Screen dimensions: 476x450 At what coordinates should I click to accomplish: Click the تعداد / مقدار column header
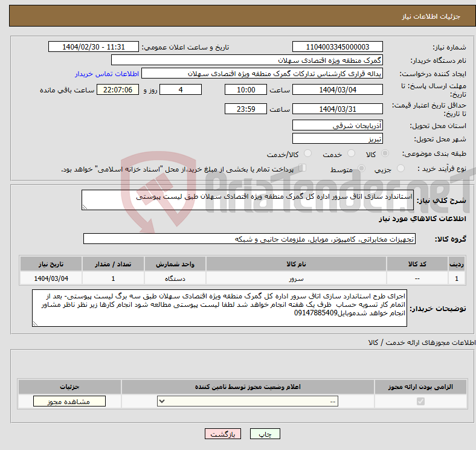click(x=113, y=264)
